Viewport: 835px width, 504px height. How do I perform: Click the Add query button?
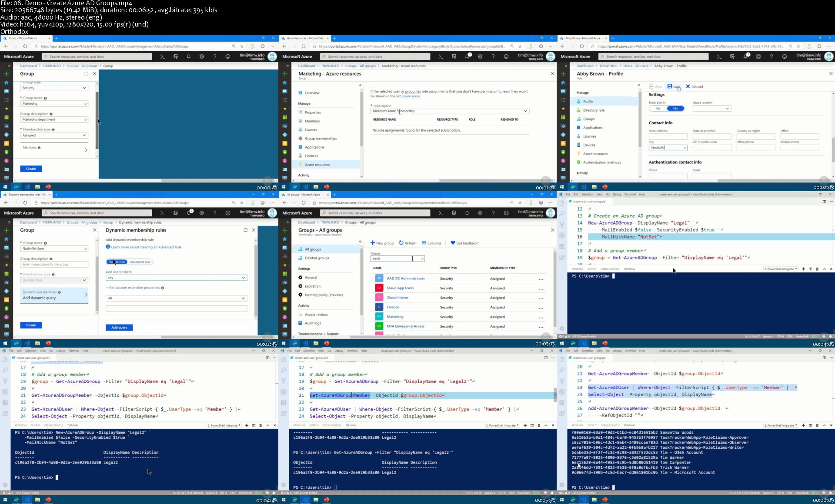(119, 328)
